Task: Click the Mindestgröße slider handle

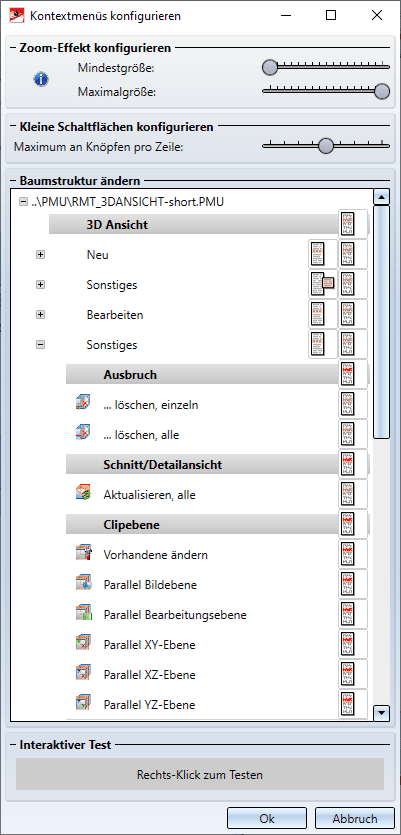Action: pos(270,67)
